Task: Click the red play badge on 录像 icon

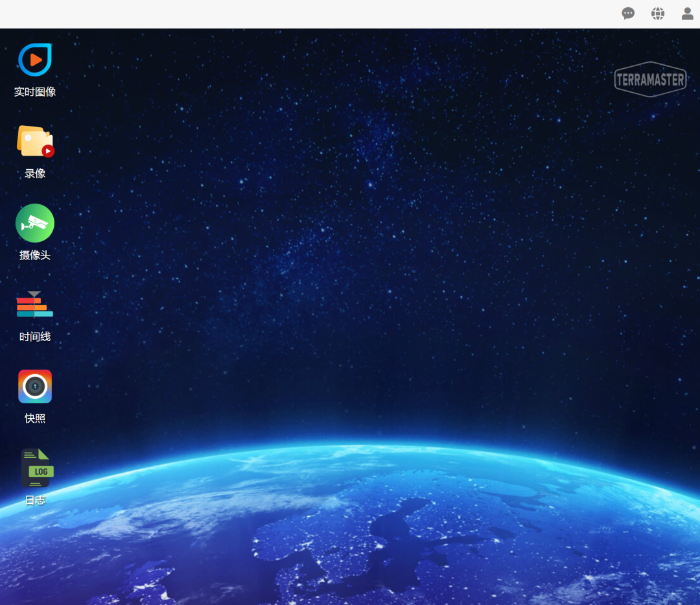Action: [x=48, y=151]
